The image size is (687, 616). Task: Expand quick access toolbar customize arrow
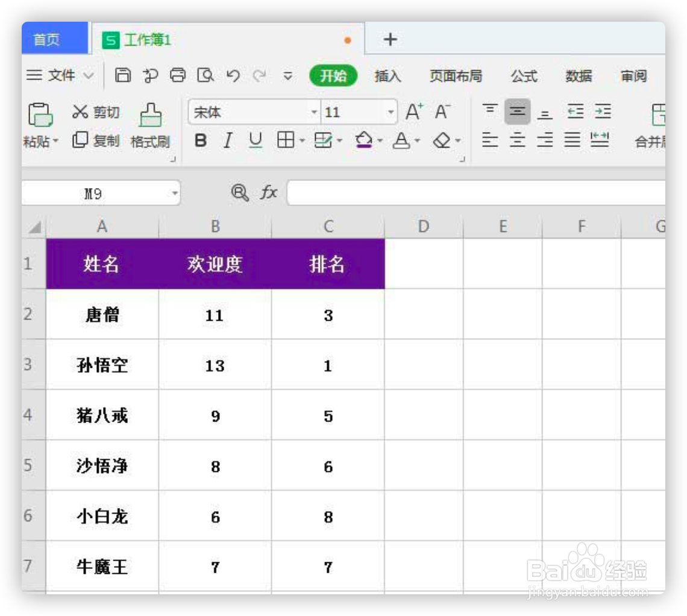[x=288, y=76]
